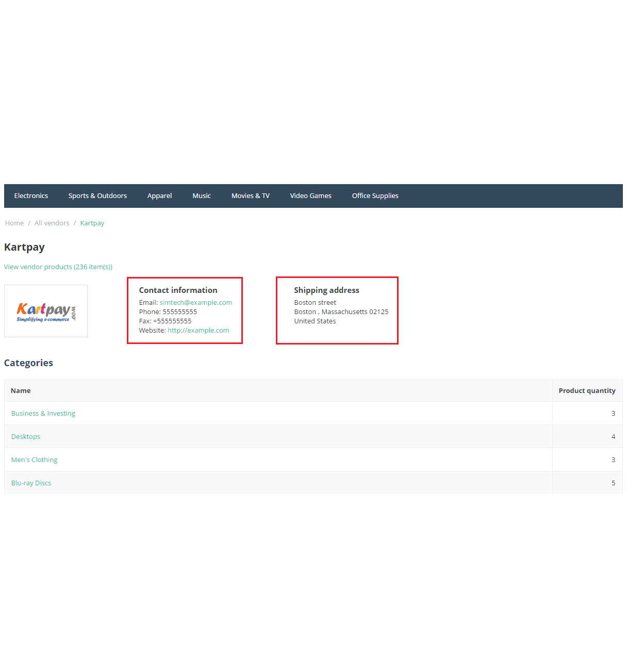627x672 pixels.
Task: Click the Kartpay logo thumbnail
Action: pyautogui.click(x=46, y=311)
